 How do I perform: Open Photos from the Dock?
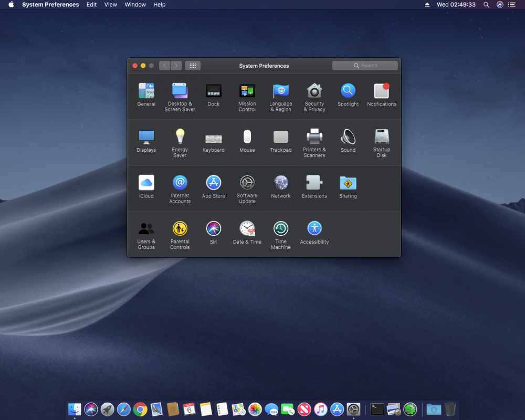[255, 409]
